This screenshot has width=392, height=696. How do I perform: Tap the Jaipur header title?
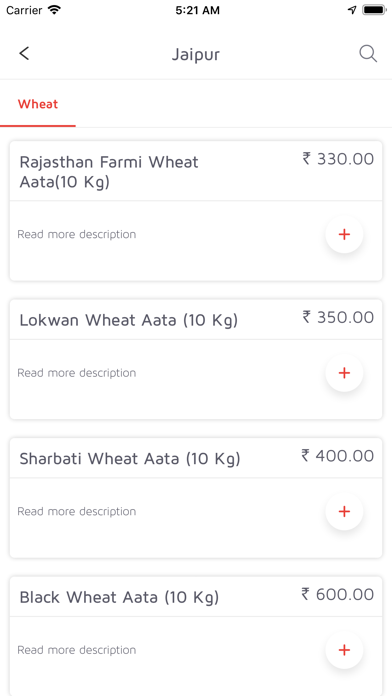pos(196,55)
